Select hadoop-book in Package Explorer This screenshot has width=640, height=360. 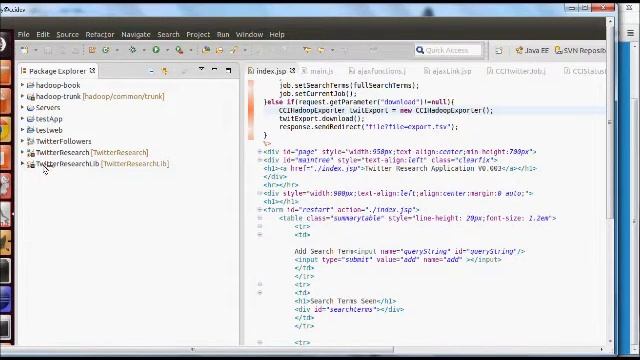[58, 85]
